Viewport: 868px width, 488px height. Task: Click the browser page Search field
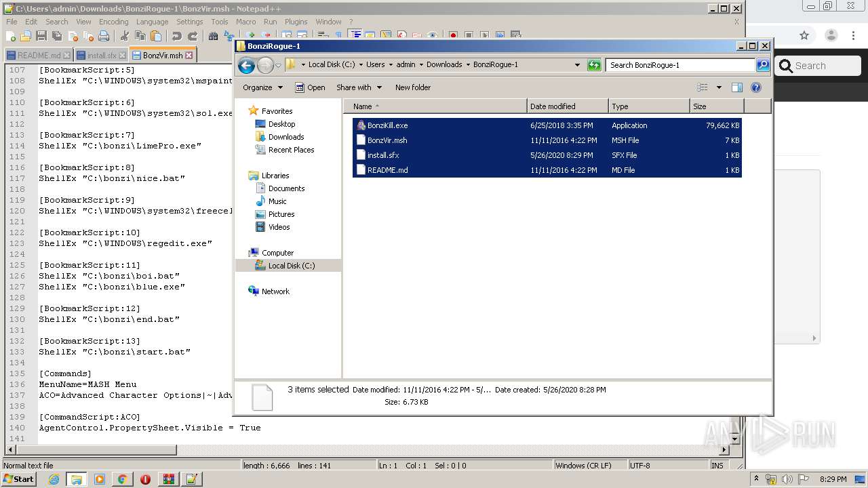[818, 66]
